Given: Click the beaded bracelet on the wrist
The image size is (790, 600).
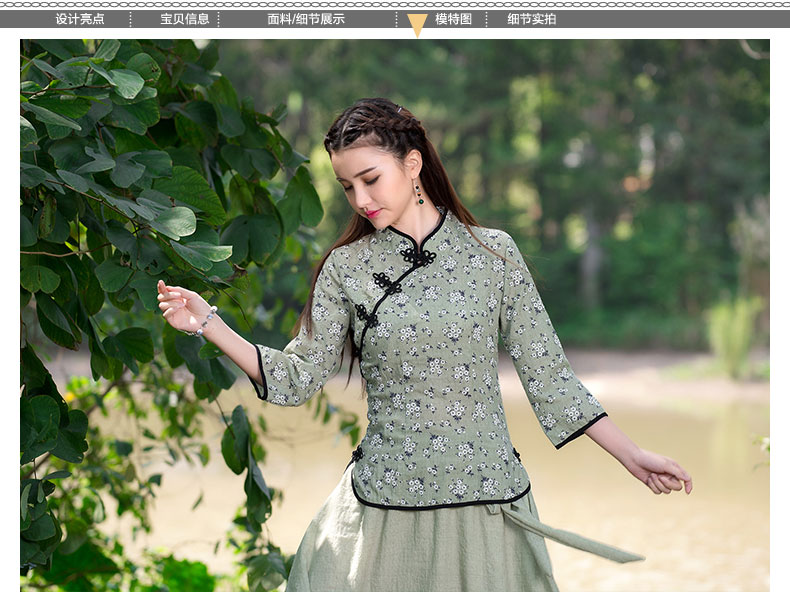Looking at the screenshot, I should (206, 322).
